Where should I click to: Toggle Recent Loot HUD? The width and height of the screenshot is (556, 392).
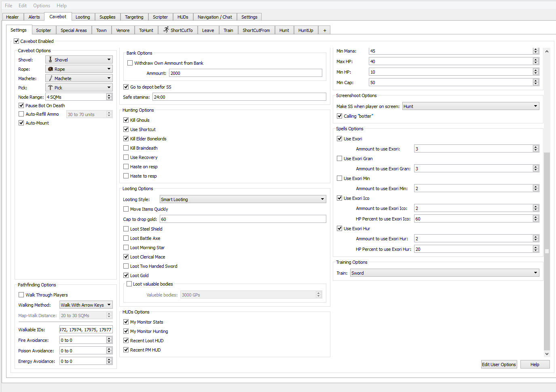(x=126, y=341)
